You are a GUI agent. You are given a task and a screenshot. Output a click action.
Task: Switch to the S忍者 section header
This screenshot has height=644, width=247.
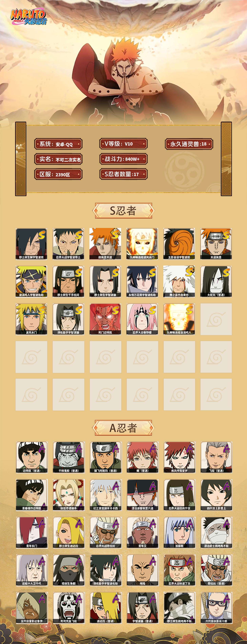[123, 211]
